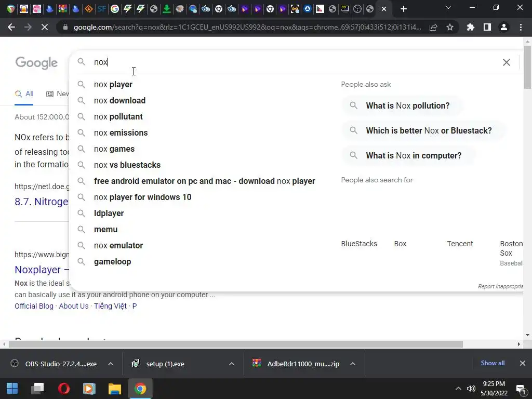The height and width of the screenshot is (399, 532).
Task: Click the volume speaker tray icon
Action: pos(471,389)
